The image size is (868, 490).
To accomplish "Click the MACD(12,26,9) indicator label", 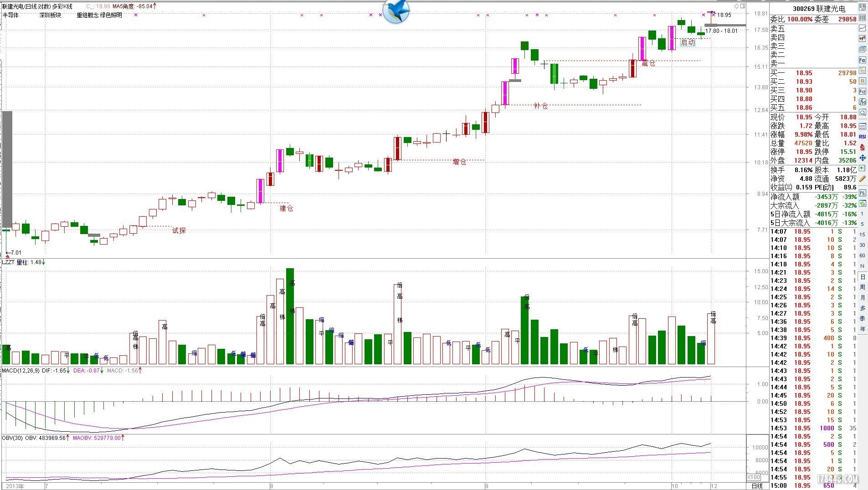I will 21,371.
